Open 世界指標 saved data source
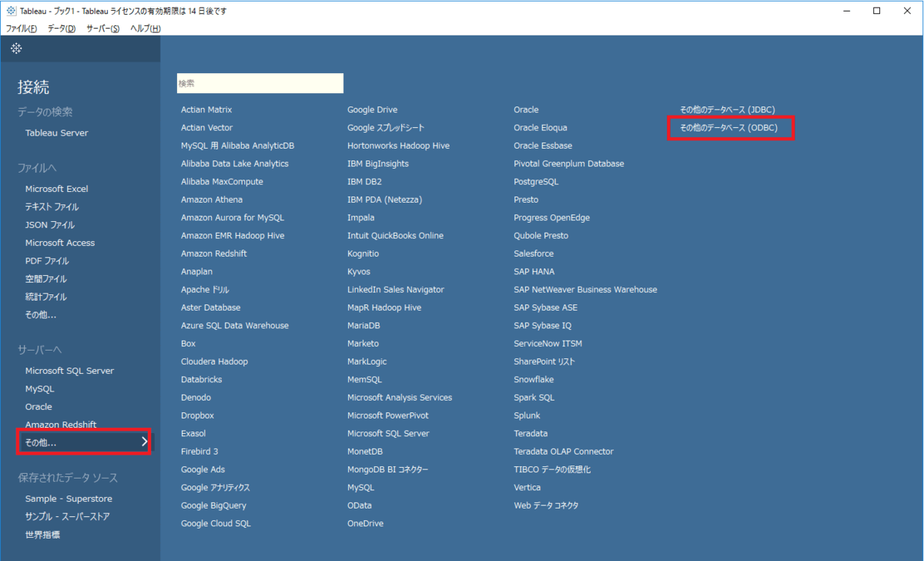 (42, 535)
